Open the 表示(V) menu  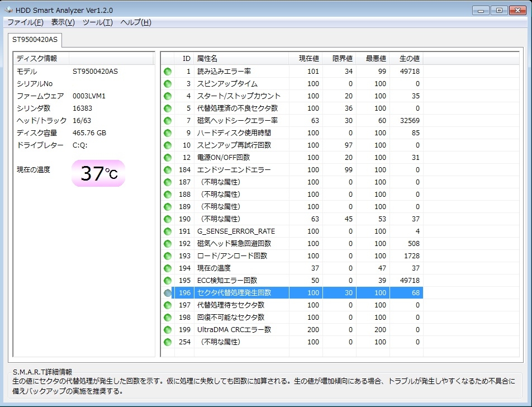click(63, 22)
